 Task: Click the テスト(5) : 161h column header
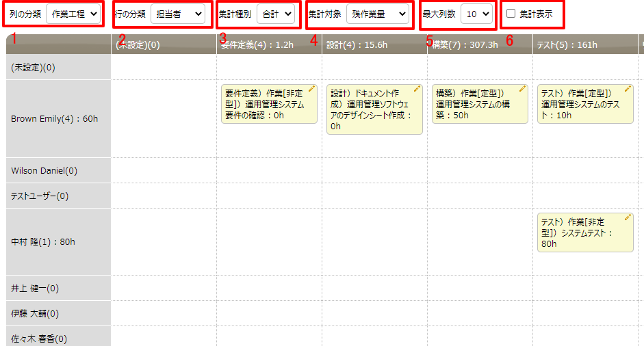(x=585, y=44)
